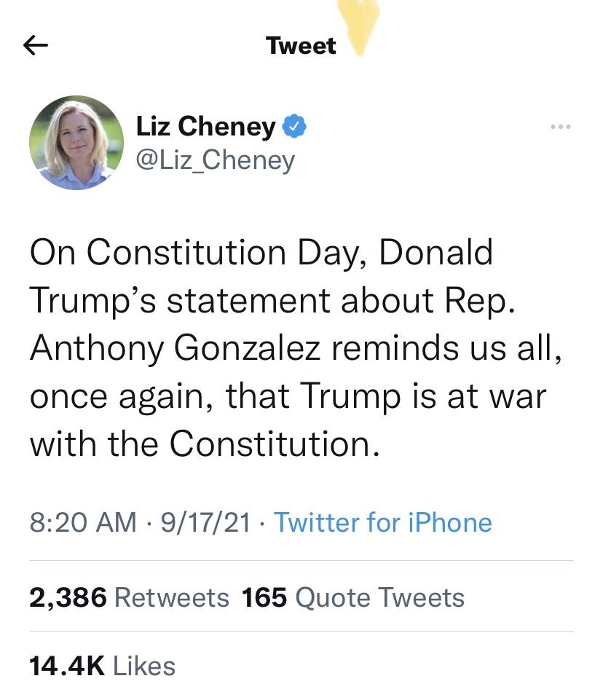This screenshot has height=700, width=603.
Task: Click Liz Cheney's blue verified badge
Action: (296, 125)
